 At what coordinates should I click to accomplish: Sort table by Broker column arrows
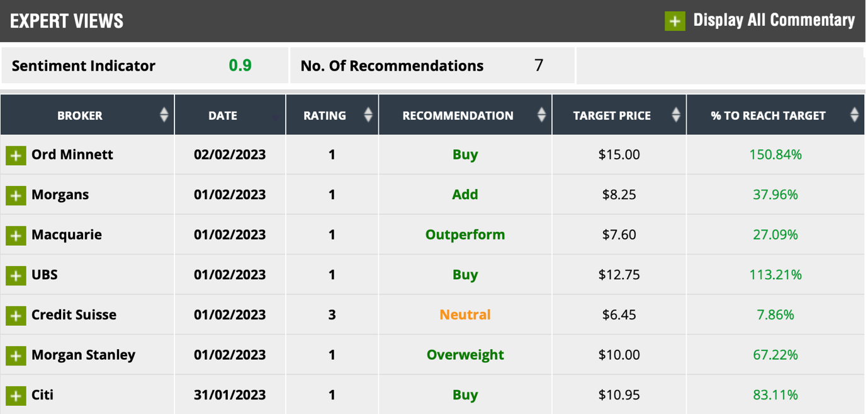pos(164,115)
